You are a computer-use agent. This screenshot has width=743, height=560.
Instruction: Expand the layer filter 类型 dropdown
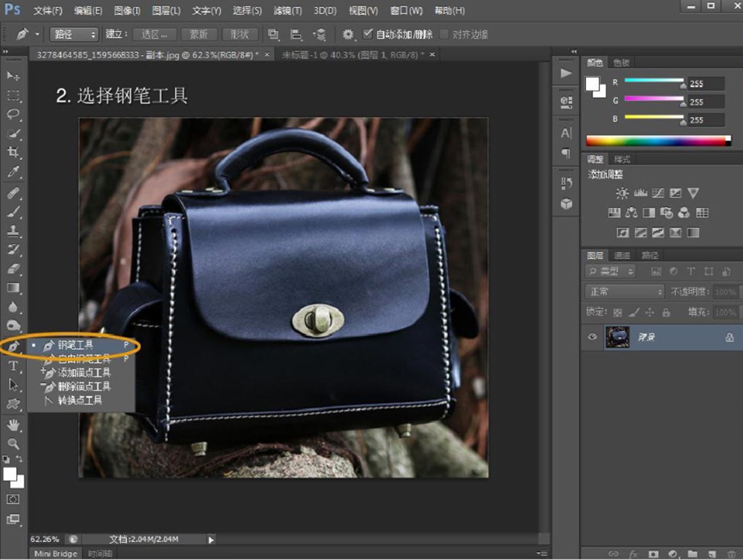coord(610,271)
